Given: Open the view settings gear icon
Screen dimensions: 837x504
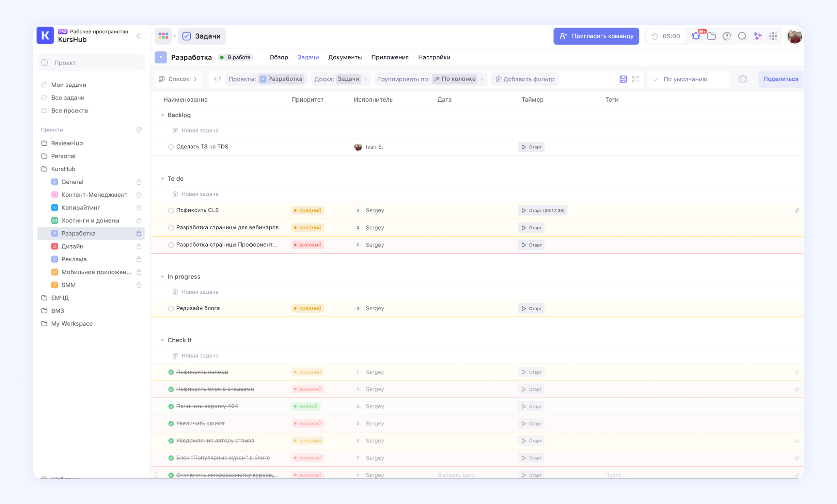Looking at the screenshot, I should click(743, 79).
